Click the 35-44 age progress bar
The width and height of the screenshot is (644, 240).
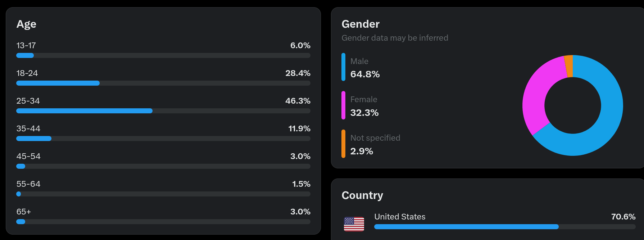(x=163, y=139)
